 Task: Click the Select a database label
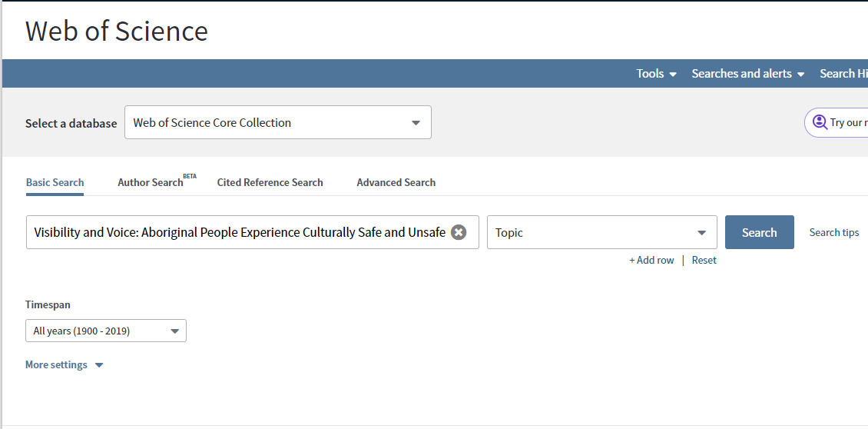(71, 123)
